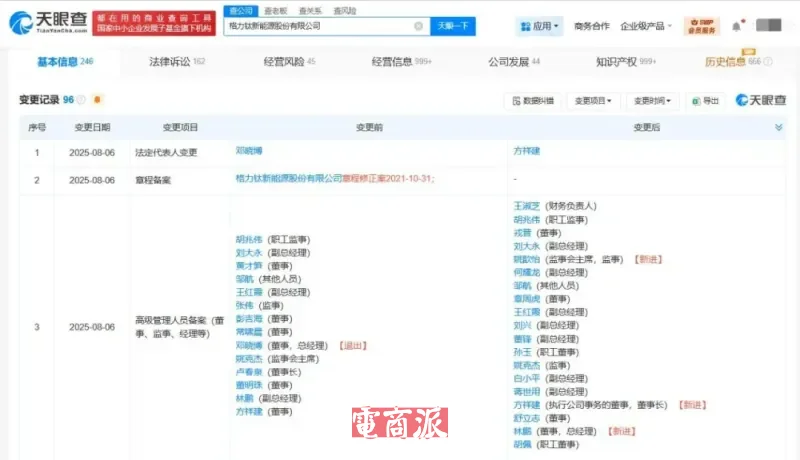This screenshot has width=800, height=460.
Task: Open 董明珠 (董事) link in 变更前
Action: 249,386
